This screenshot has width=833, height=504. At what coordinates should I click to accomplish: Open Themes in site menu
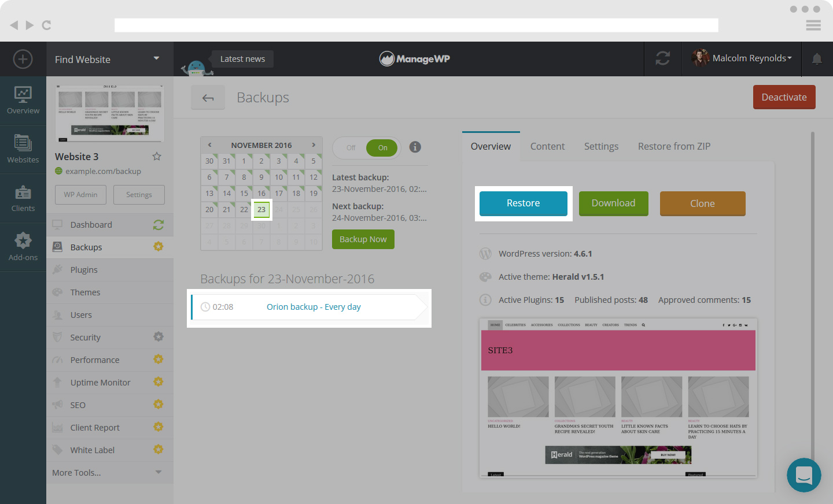110,292
